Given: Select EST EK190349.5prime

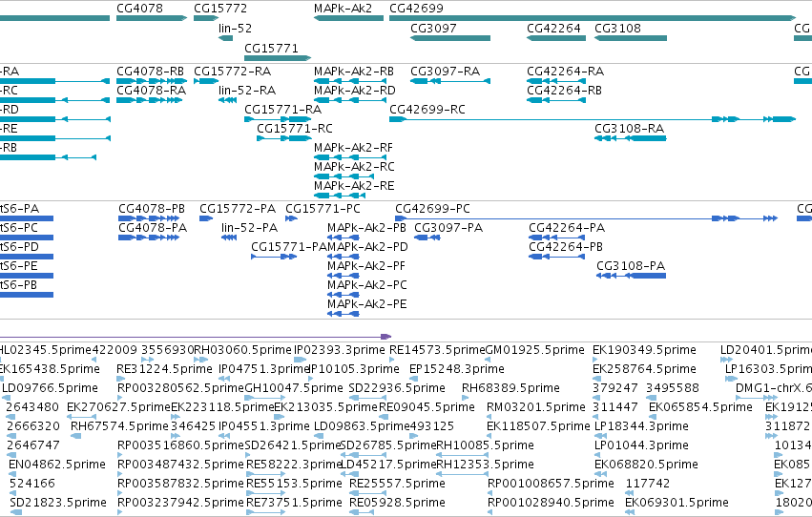Looking at the screenshot, I should pos(644,350).
